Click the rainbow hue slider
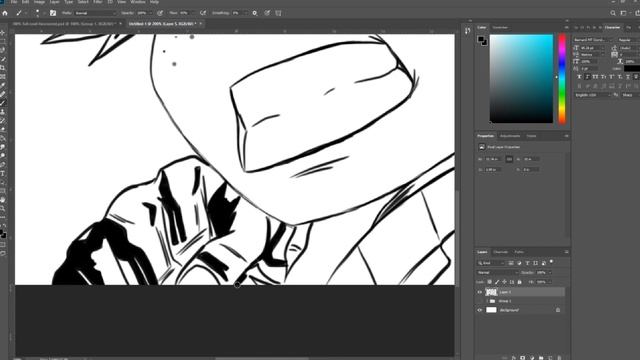Screen dimensions: 640x360 point(562,79)
